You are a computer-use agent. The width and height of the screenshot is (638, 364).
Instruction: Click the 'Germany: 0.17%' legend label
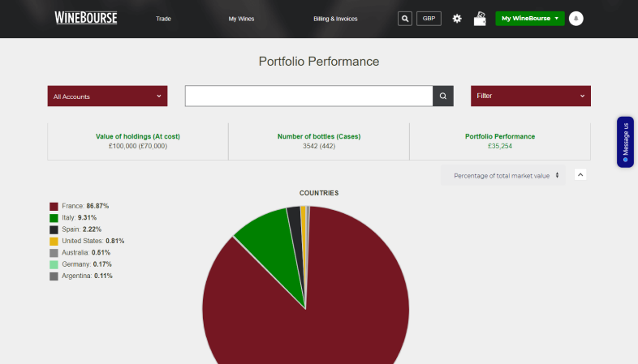[87, 264]
